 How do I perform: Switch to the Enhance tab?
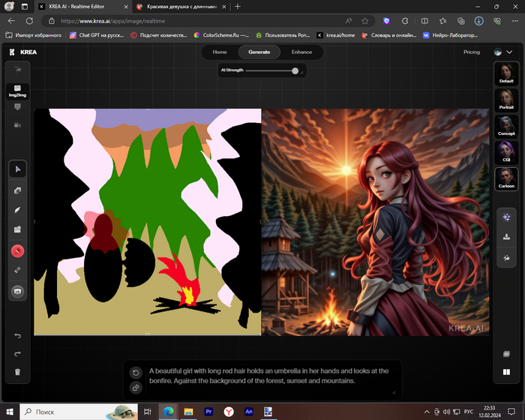301,52
